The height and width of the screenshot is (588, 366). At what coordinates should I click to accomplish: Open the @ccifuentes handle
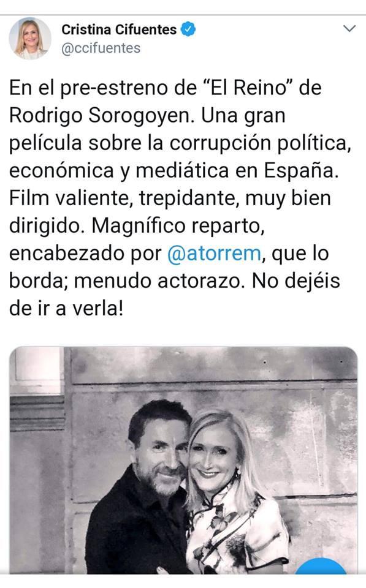(101, 48)
